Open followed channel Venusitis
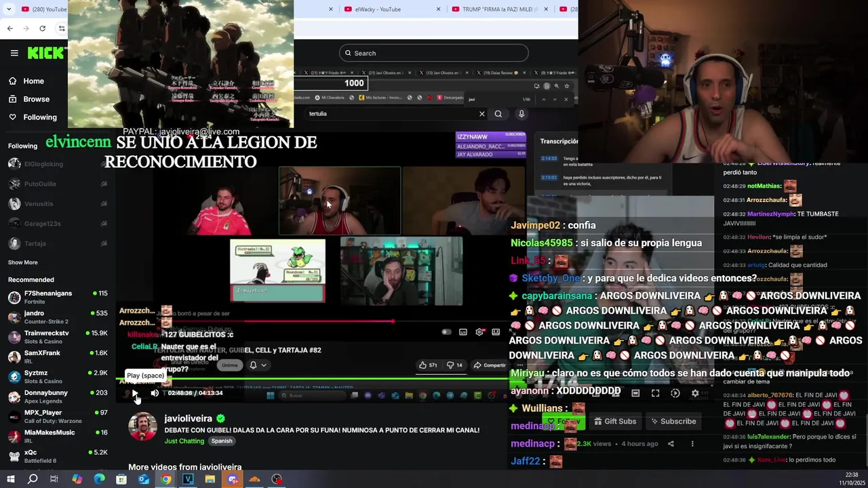868x488 pixels. [x=58, y=204]
